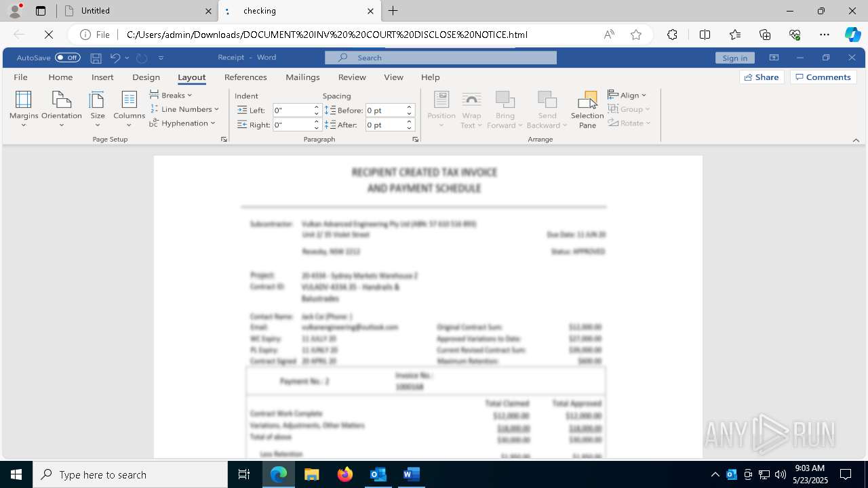Open File Explorer from the taskbar
Image resolution: width=868 pixels, height=488 pixels.
(x=312, y=474)
